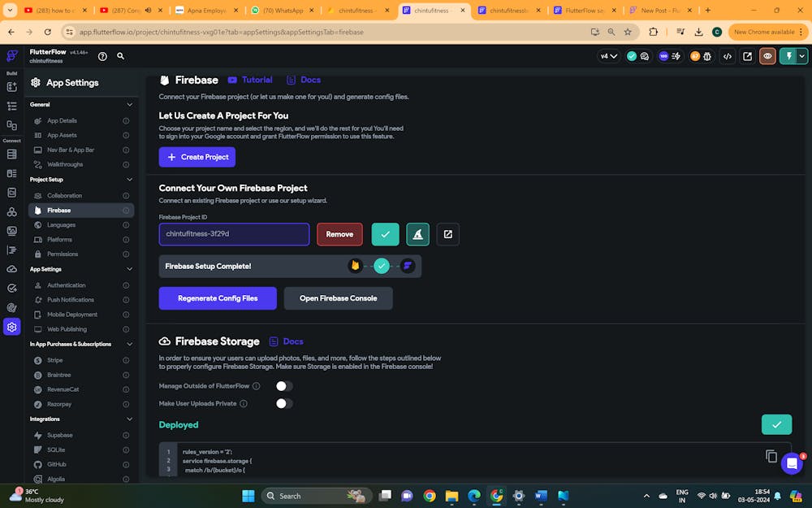Open Supabase integration settings

click(80, 436)
